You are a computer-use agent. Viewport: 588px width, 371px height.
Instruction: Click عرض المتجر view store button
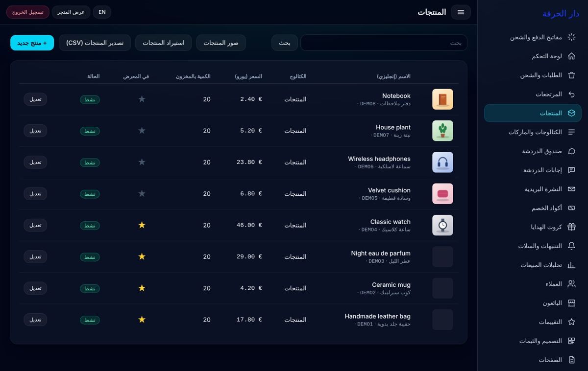point(71,12)
